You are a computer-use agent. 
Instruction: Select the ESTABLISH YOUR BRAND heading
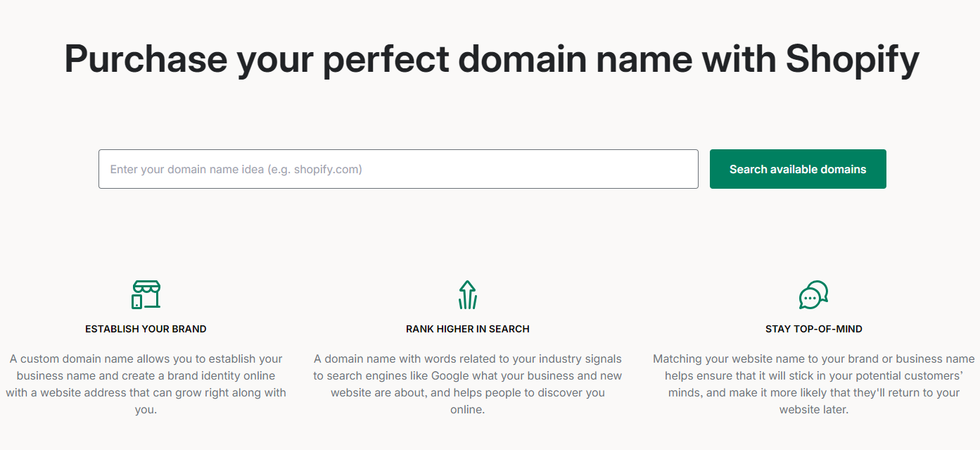146,328
